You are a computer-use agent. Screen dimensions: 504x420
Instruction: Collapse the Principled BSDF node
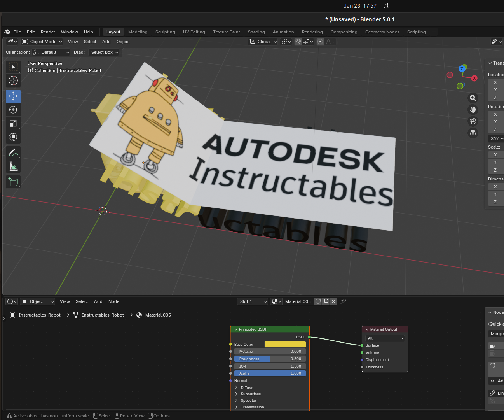pyautogui.click(x=235, y=329)
